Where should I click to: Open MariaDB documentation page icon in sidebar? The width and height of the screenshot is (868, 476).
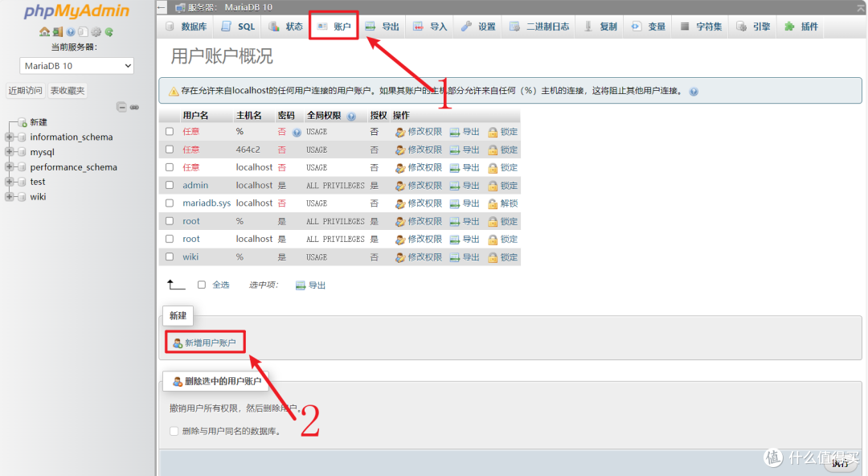click(x=83, y=32)
